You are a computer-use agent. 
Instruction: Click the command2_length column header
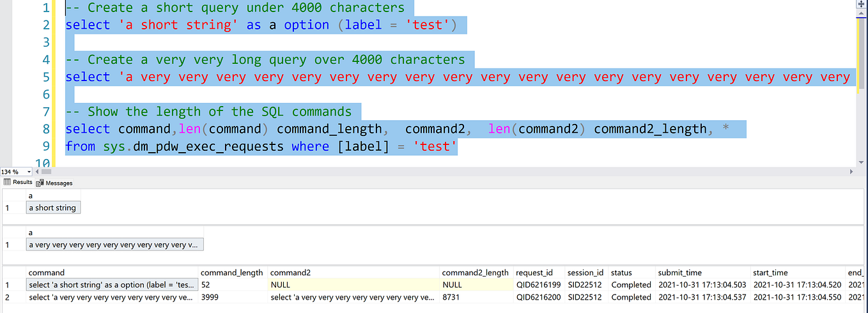click(476, 273)
